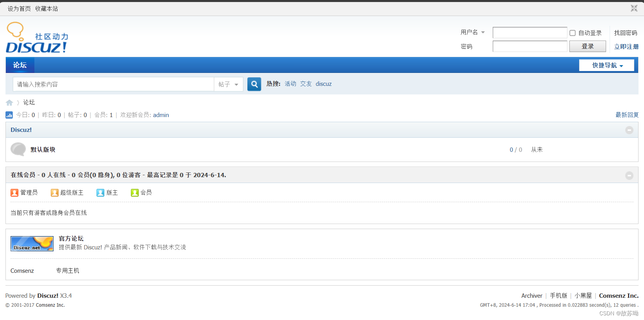This screenshot has width=644, height=320.
Task: Collapse the 在线会员 online members section
Action: tap(629, 176)
